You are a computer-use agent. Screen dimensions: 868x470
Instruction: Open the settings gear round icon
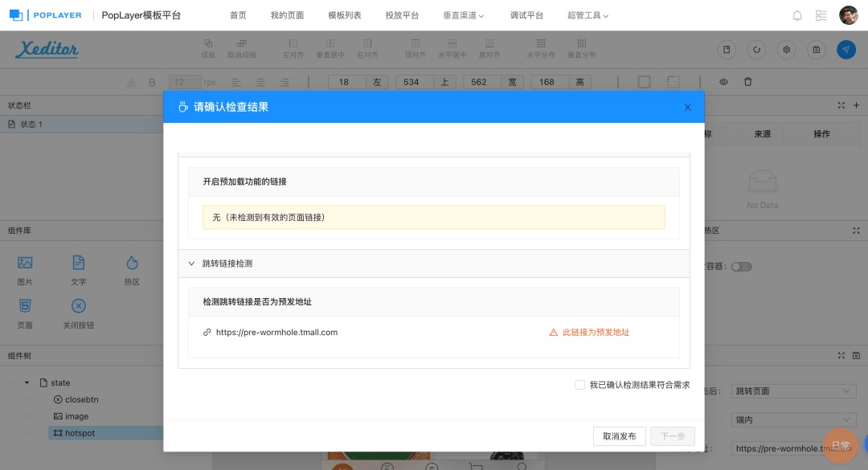point(787,49)
